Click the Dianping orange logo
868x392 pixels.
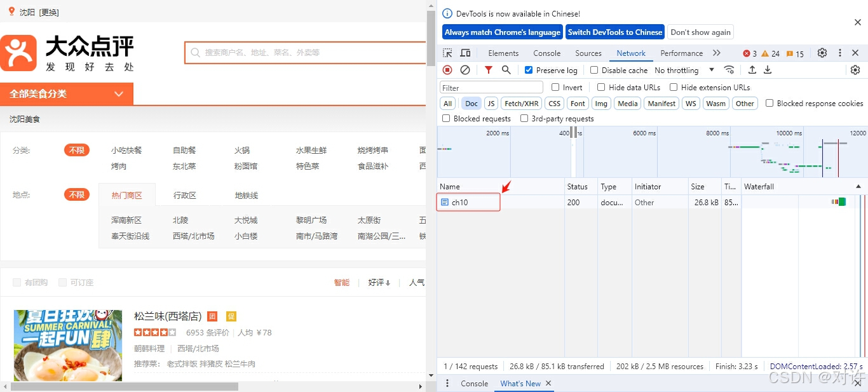coord(18,53)
